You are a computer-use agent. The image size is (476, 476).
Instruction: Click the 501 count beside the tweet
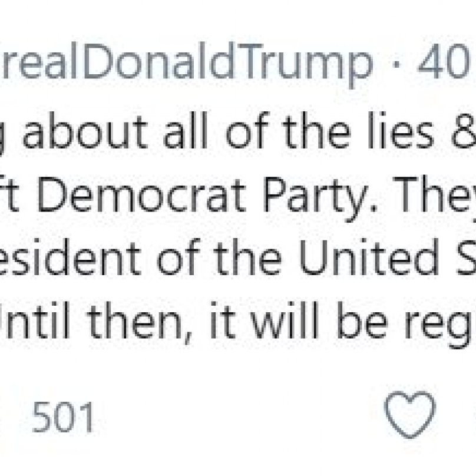[x=63, y=419]
